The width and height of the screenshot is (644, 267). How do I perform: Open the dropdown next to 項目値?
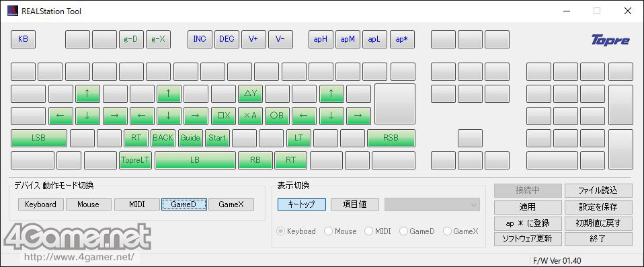pos(432,204)
